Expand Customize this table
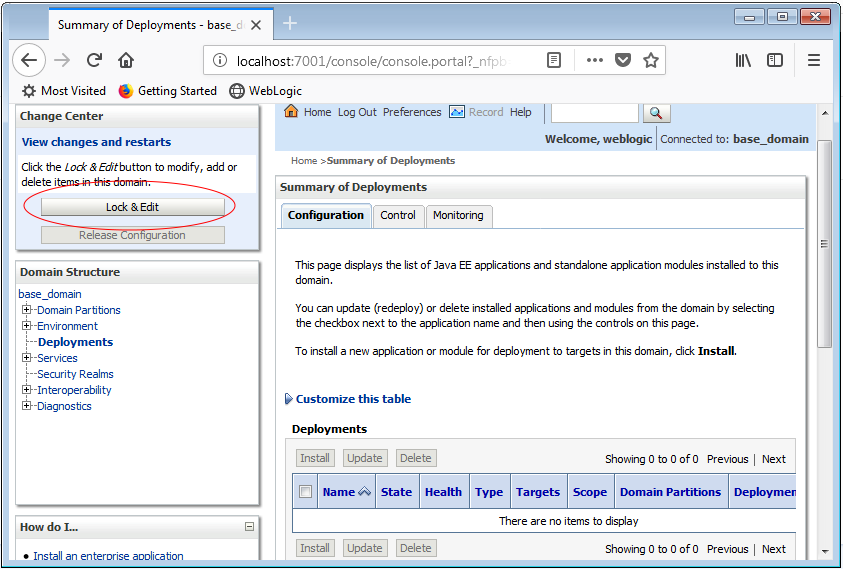This screenshot has height=569, width=843. pos(348,399)
